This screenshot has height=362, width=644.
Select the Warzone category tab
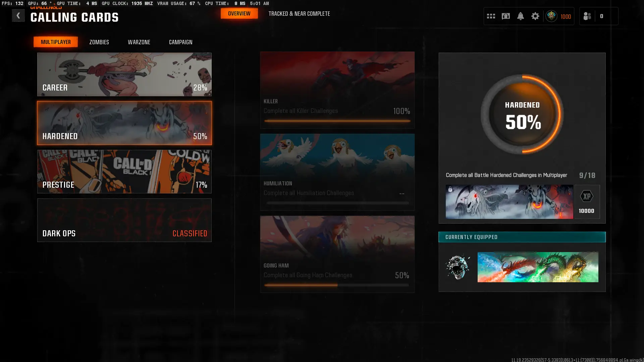(x=139, y=42)
